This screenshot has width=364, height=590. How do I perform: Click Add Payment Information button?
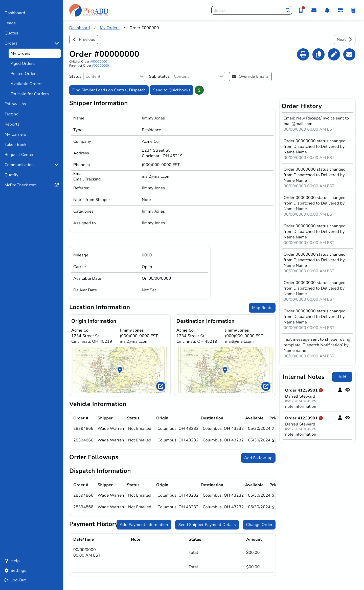click(144, 525)
